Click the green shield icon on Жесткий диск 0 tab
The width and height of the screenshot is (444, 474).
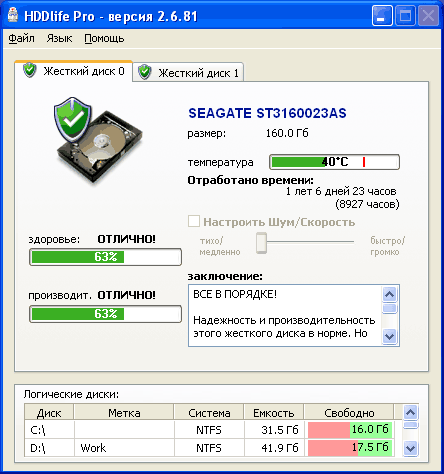click(30, 70)
